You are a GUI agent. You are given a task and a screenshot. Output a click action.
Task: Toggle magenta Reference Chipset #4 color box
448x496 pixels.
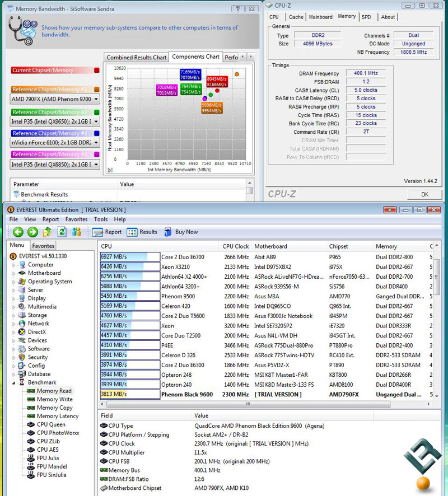point(97,155)
